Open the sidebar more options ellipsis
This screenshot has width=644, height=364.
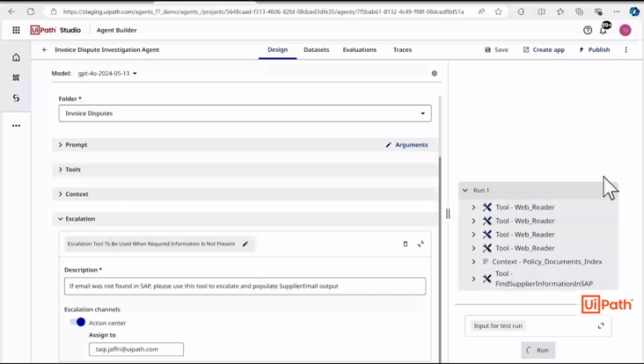click(x=16, y=126)
